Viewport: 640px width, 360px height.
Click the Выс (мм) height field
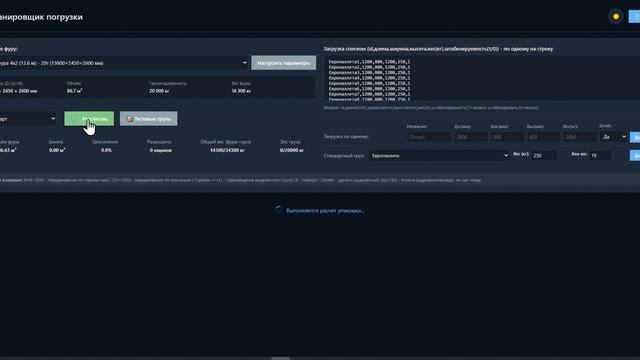(544, 137)
